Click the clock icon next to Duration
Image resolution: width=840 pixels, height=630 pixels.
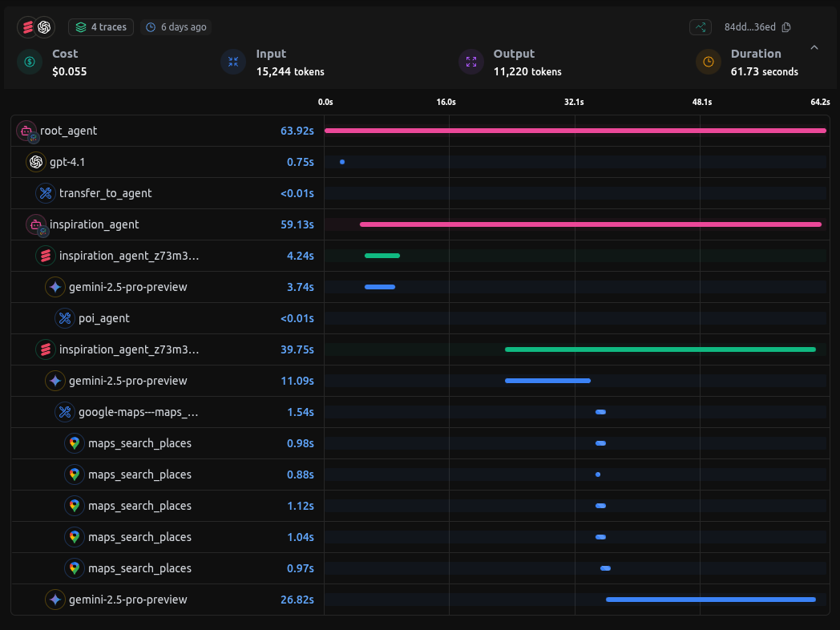coord(708,62)
